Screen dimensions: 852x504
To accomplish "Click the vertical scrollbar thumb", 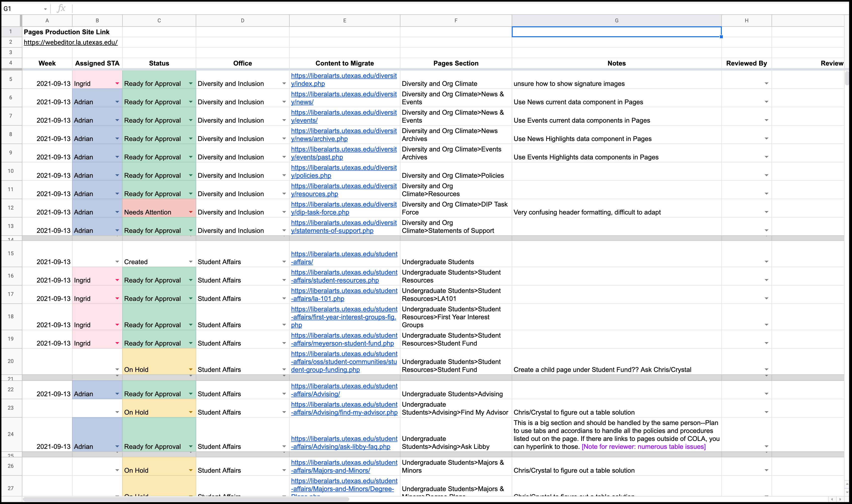I will (x=847, y=78).
